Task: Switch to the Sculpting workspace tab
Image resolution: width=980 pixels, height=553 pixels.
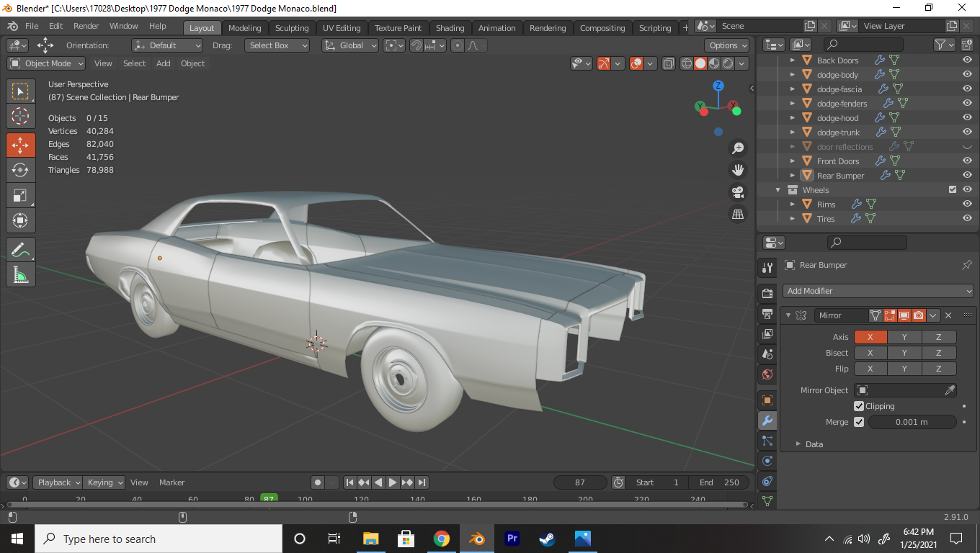Action: tap(292, 28)
